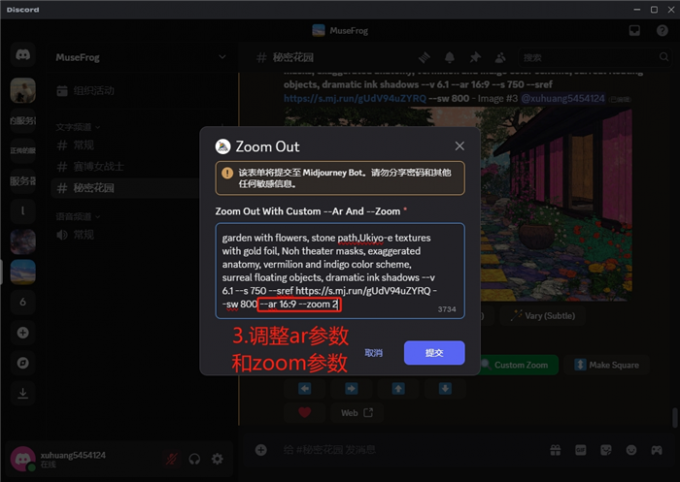Open the s.mj.run link in message
This screenshot has height=482, width=680.
click(355, 98)
